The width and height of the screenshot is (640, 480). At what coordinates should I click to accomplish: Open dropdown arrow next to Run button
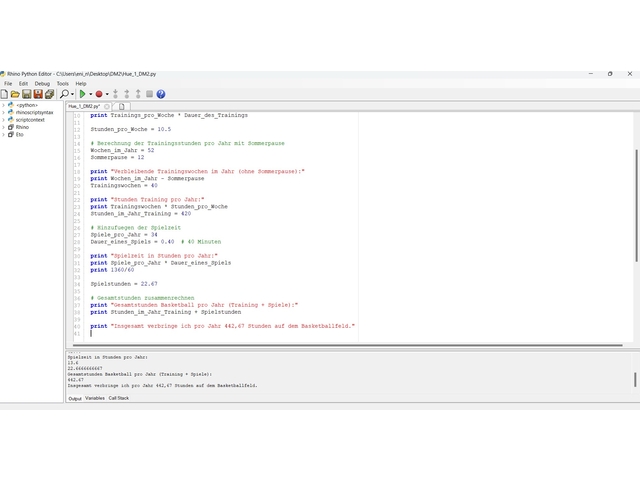[90, 94]
